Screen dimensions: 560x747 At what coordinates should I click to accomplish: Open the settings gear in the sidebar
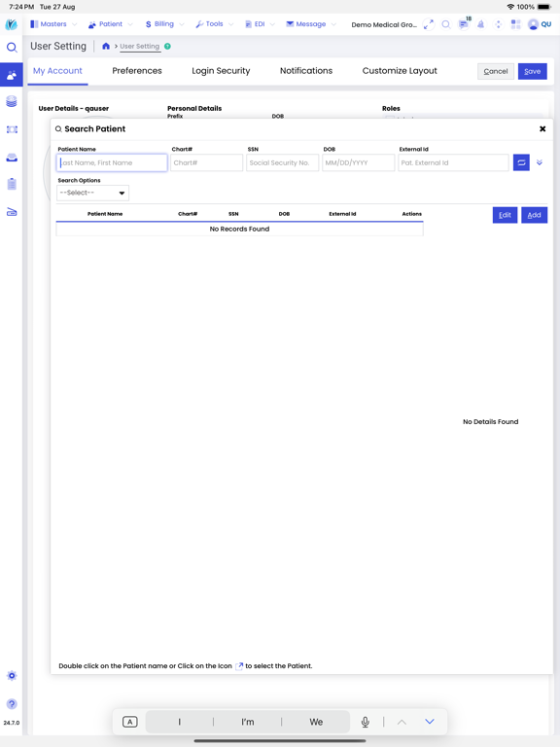12,676
